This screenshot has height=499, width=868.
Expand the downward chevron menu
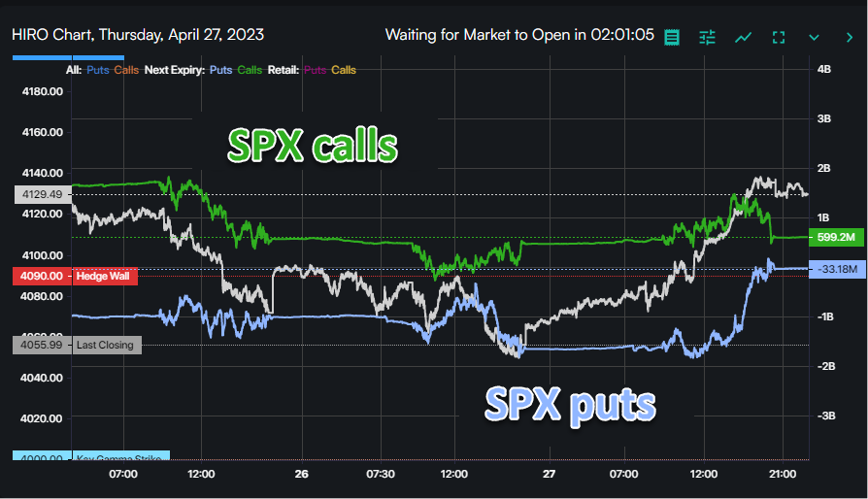point(814,37)
